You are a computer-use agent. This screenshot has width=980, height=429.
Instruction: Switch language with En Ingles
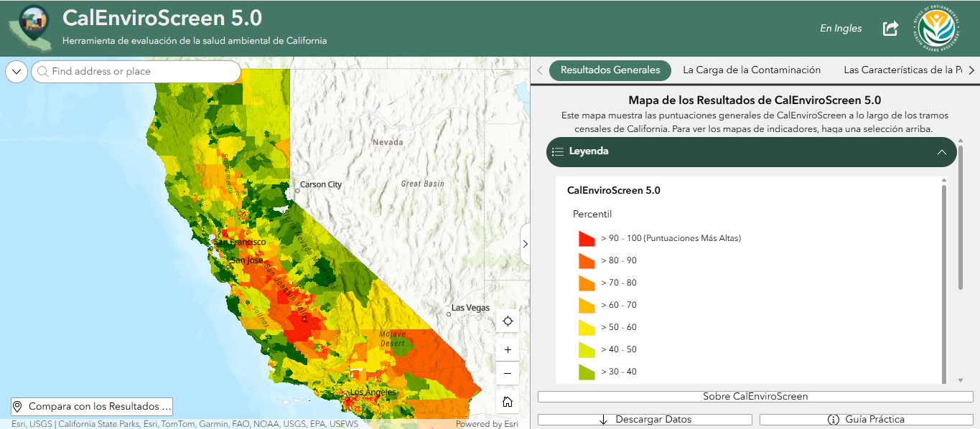point(841,29)
